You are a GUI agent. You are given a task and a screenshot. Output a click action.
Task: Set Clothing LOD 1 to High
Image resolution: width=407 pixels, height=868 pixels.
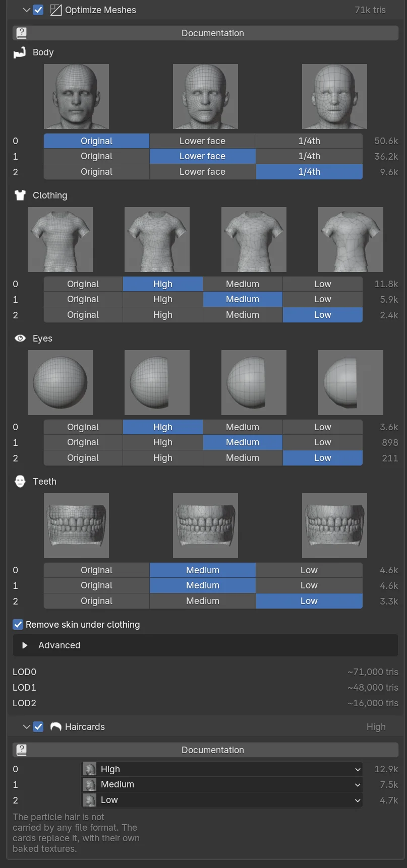163,299
